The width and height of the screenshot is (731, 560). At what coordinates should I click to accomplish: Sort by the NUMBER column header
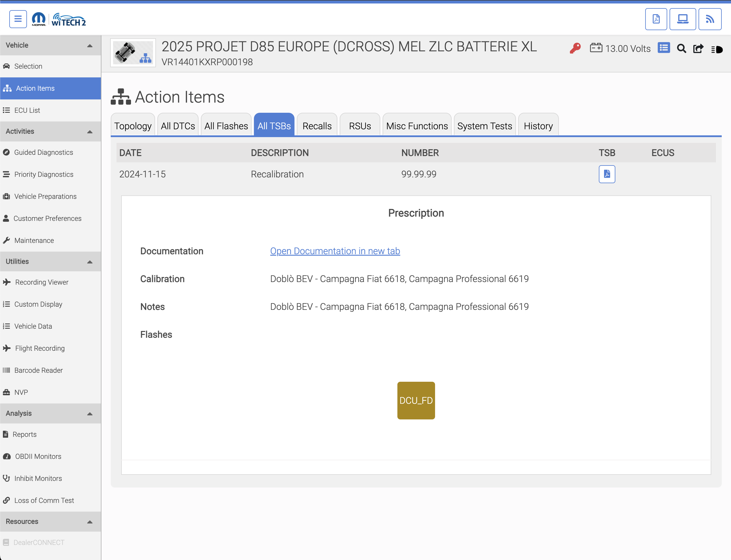(x=420, y=153)
